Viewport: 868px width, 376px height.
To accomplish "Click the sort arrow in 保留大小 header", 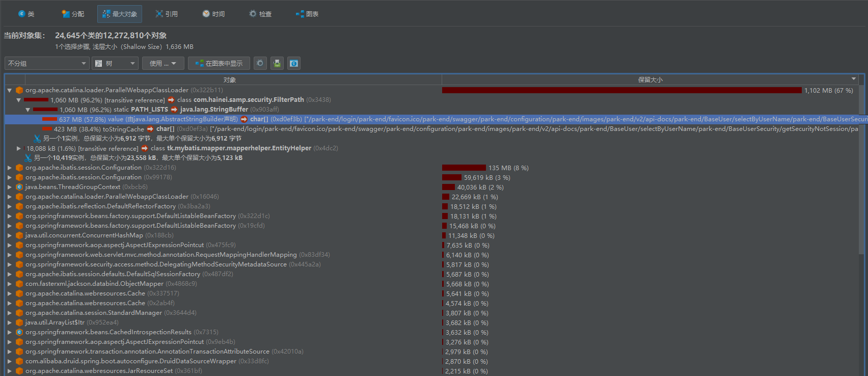I will [x=853, y=79].
